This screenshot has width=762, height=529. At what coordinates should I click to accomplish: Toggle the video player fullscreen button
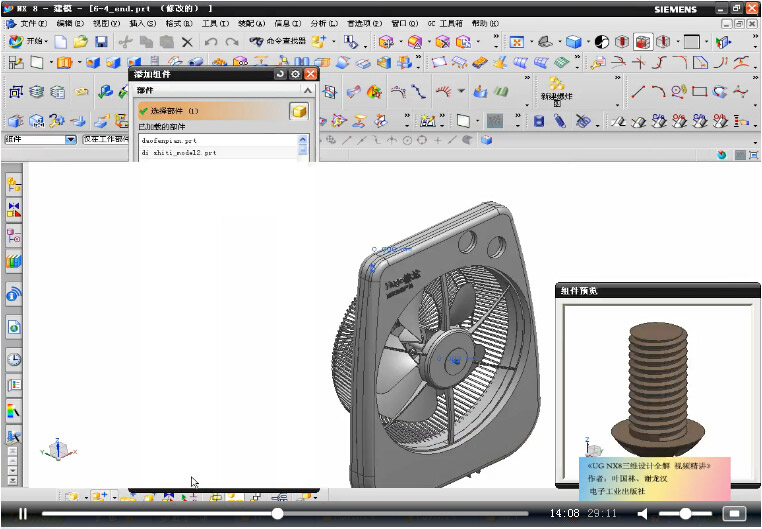pyautogui.click(x=734, y=513)
